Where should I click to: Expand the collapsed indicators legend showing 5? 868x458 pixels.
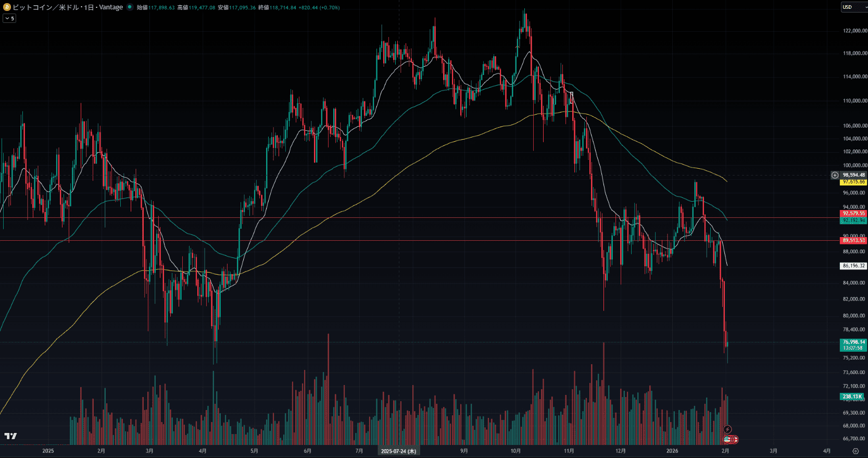coord(9,18)
